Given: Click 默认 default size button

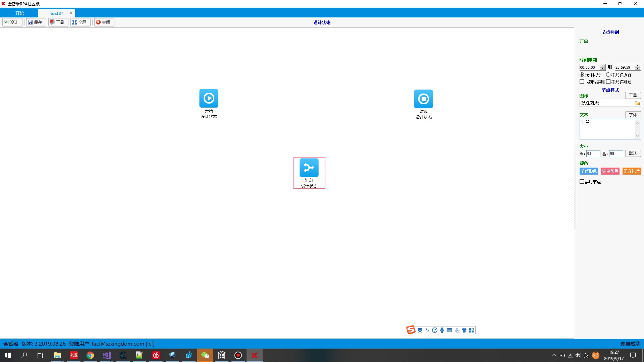Looking at the screenshot, I should tap(633, 153).
